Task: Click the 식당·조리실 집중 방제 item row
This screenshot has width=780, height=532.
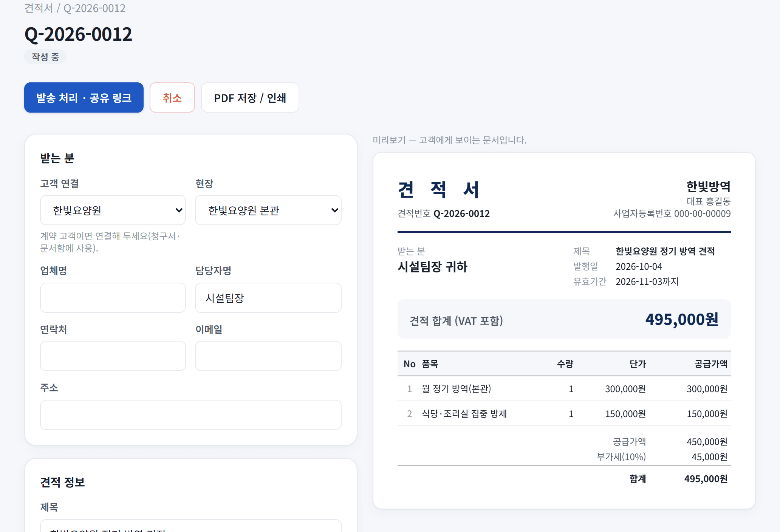Action: click(x=564, y=413)
